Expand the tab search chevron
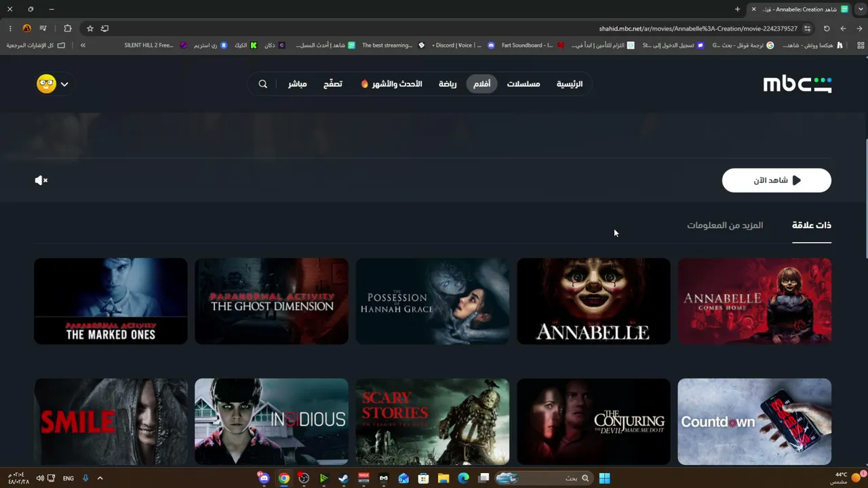 pos(861,9)
